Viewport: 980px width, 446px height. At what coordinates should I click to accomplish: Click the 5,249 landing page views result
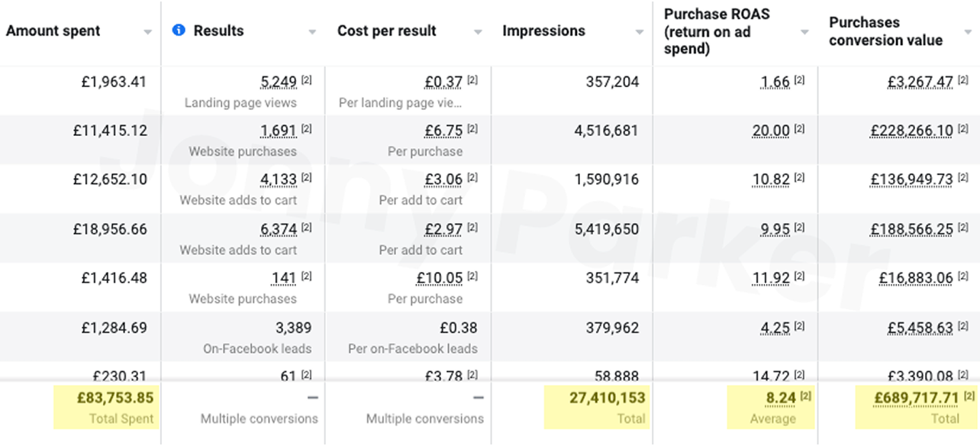coord(278,82)
